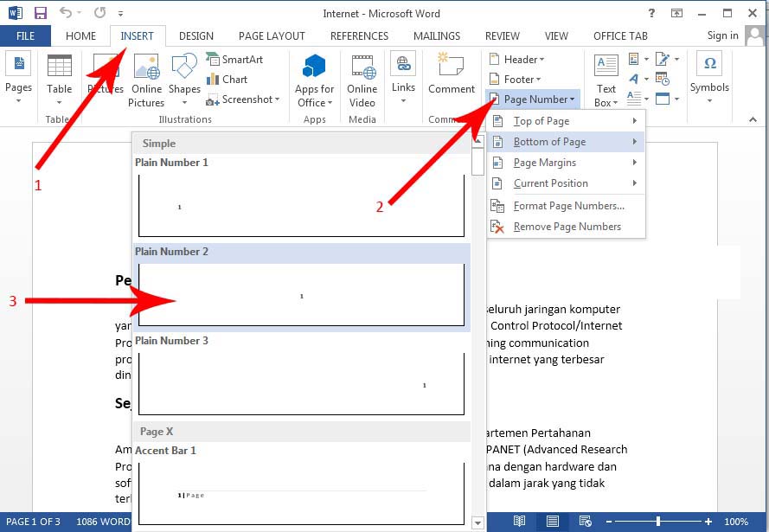Toggle the Page Number dropdown
Image resolution: width=769 pixels, height=532 pixels.
pyautogui.click(x=533, y=99)
